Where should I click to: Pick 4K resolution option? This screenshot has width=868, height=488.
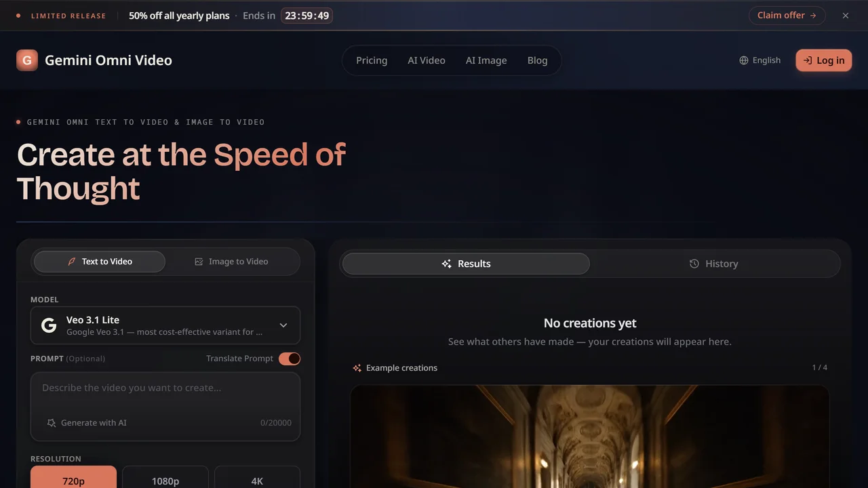click(x=257, y=477)
